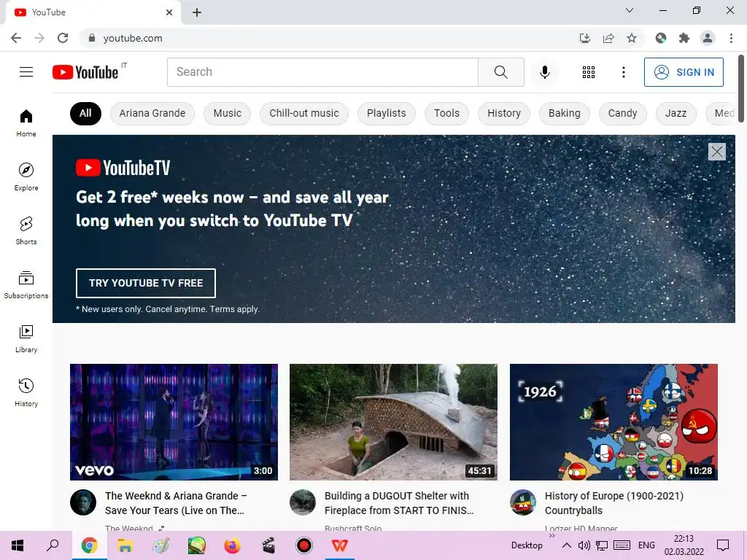Open the tab search chevron
Viewport: 747px width, 560px height.
(630, 10)
